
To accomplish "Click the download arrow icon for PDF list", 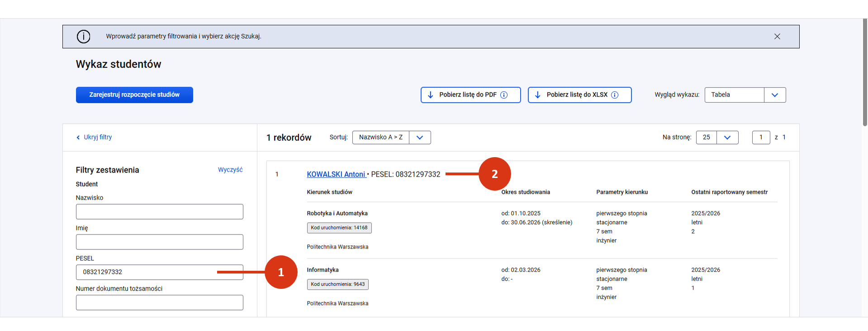I will [x=431, y=95].
